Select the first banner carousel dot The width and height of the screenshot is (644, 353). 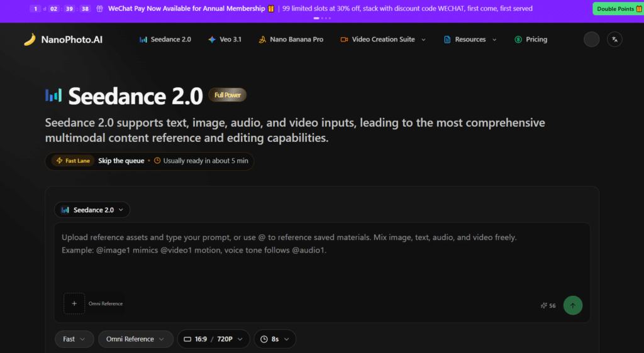point(316,18)
